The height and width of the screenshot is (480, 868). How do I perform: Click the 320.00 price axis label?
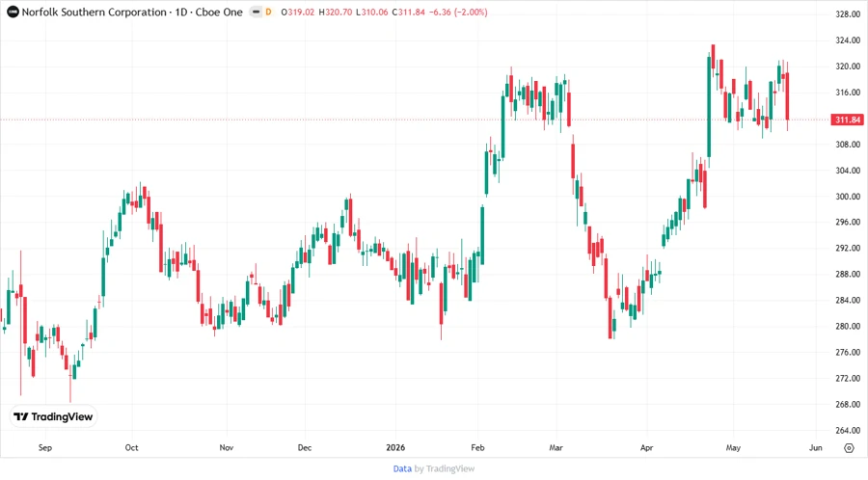pos(848,67)
